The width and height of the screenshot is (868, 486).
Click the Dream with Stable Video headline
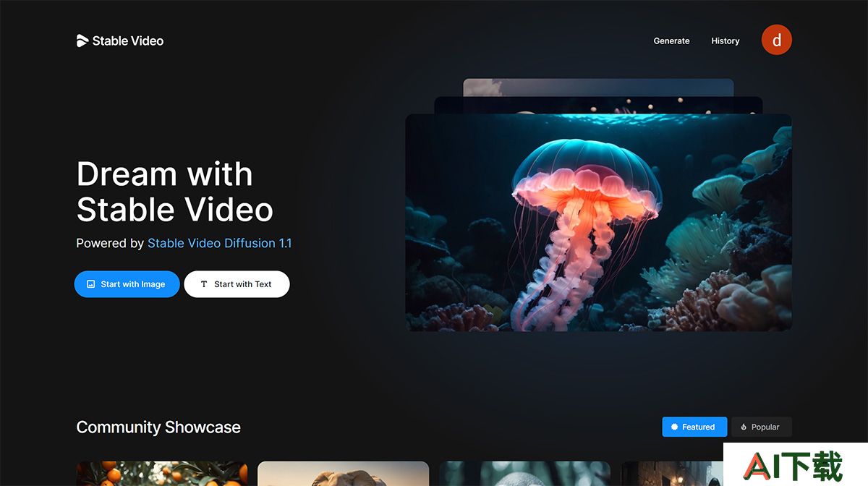click(x=175, y=192)
